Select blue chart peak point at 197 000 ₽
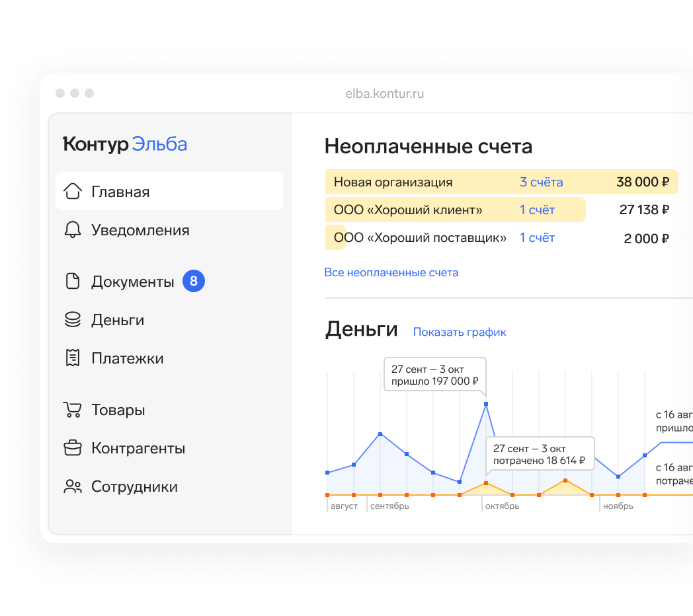 point(486,404)
